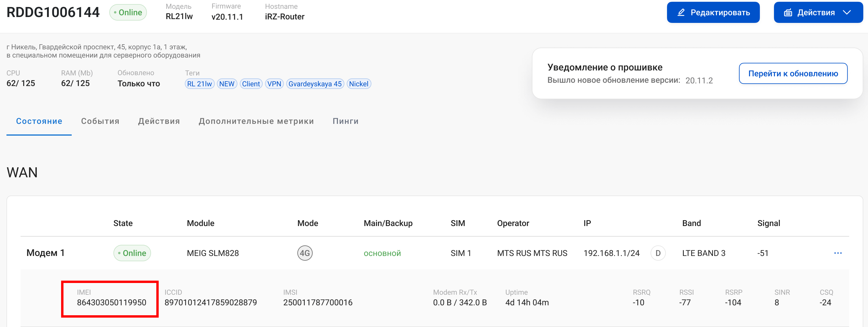868x327 pixels.
Task: Click the CSQ value -24
Action: (x=825, y=302)
